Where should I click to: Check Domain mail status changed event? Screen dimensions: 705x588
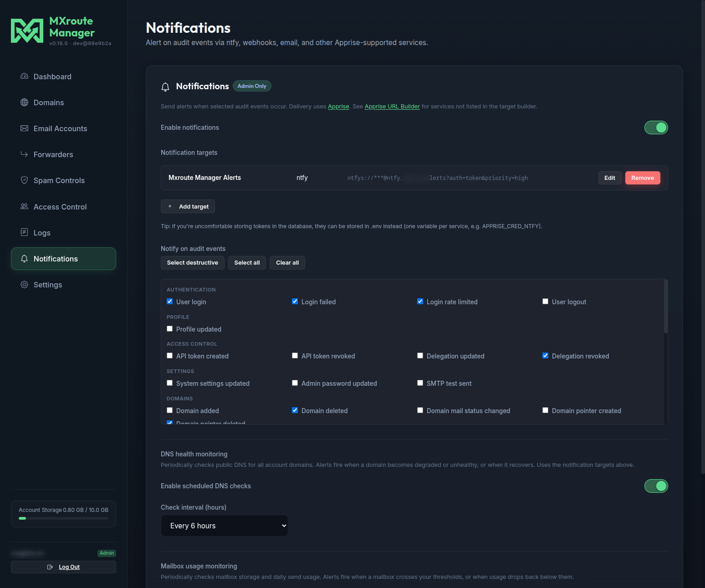pyautogui.click(x=420, y=410)
